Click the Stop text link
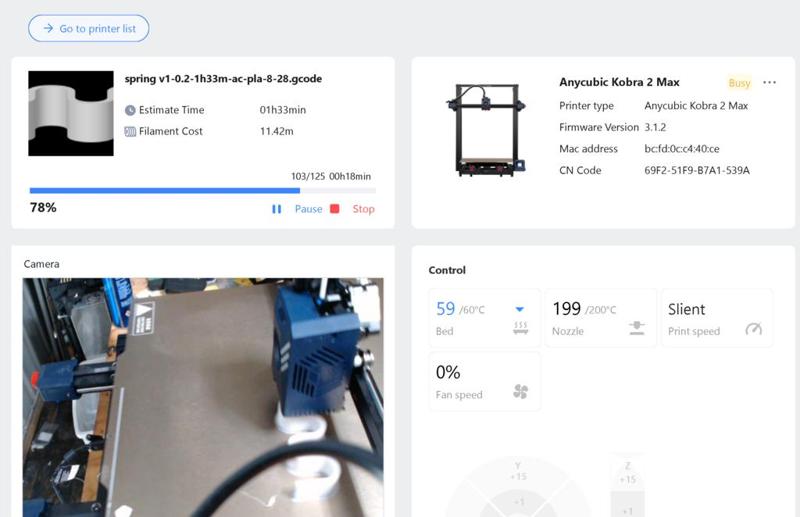800x517 pixels. (363, 209)
